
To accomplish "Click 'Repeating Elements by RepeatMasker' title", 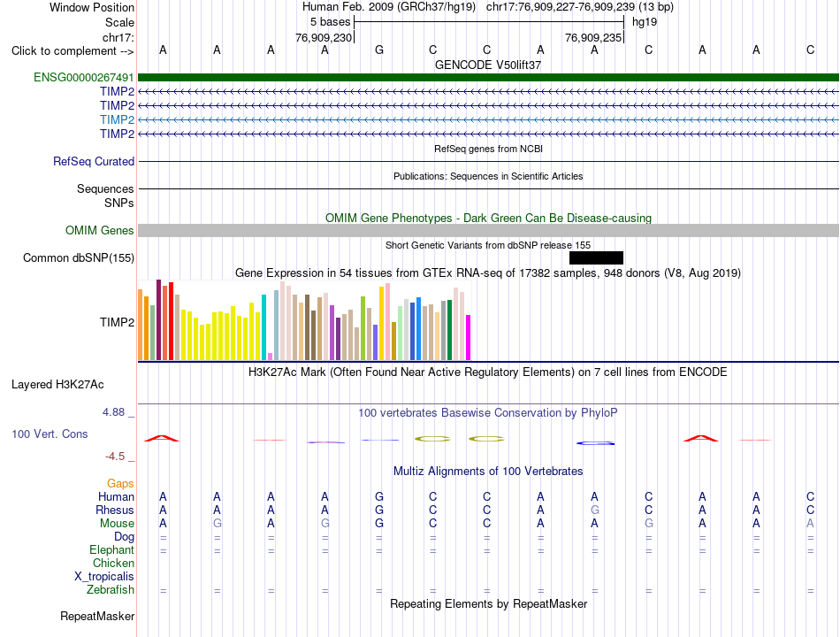I will tap(489, 603).
